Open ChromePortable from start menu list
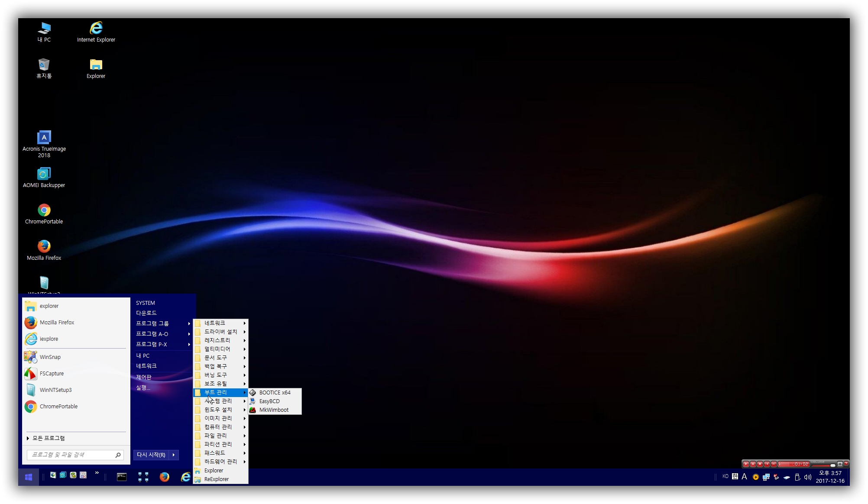This screenshot has width=868, height=504. coord(75,407)
